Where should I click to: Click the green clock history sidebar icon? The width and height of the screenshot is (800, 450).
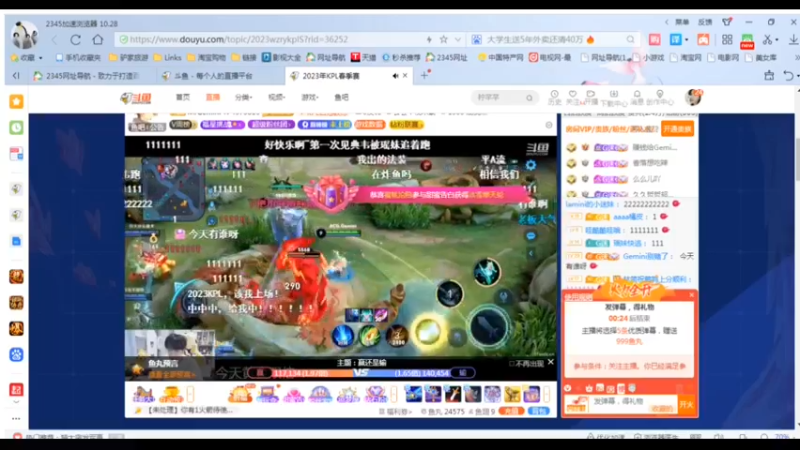(16, 128)
